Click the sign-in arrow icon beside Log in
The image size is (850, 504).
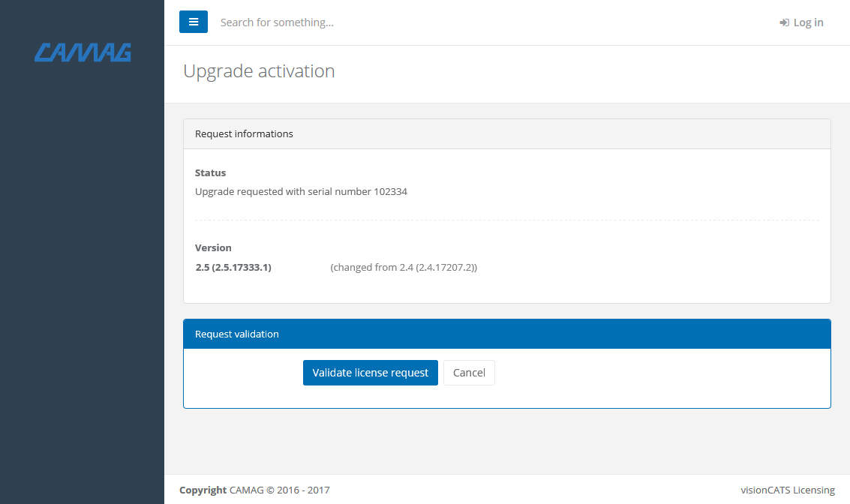point(784,22)
